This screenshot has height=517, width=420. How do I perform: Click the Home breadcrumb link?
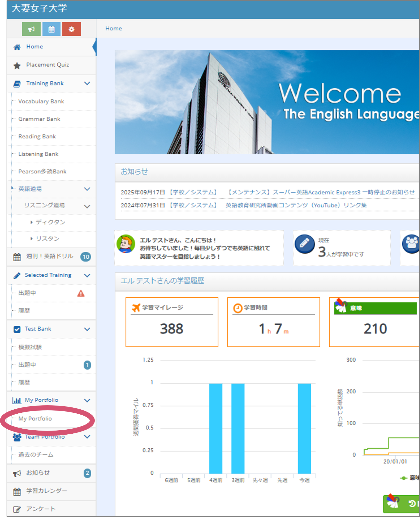[x=114, y=29]
